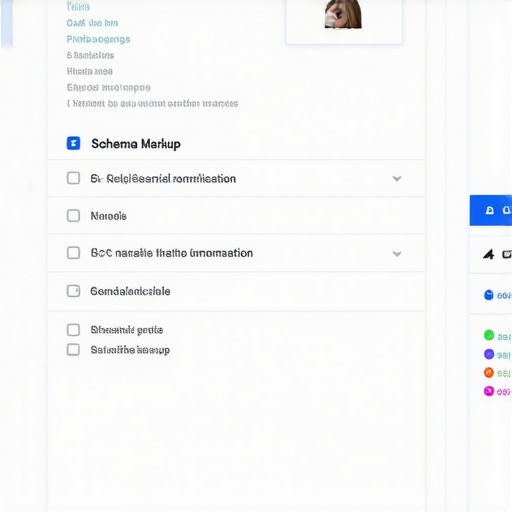
Task: Click the 'Narosis' row label
Action: (x=109, y=216)
